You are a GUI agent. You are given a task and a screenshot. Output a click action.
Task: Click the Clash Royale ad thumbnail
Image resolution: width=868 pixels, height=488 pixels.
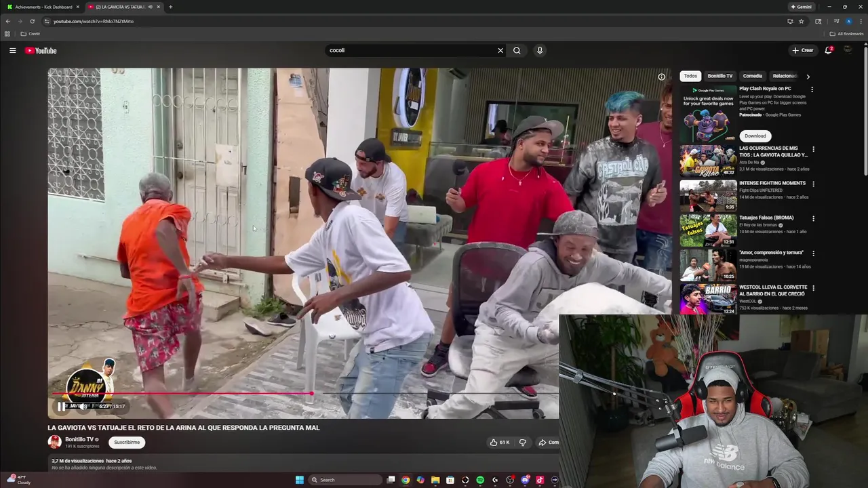tap(708, 113)
